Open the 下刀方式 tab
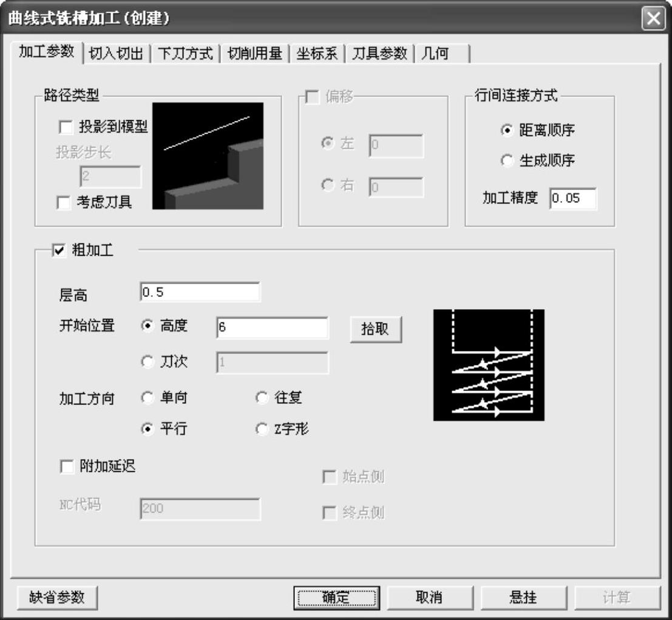 tap(185, 53)
